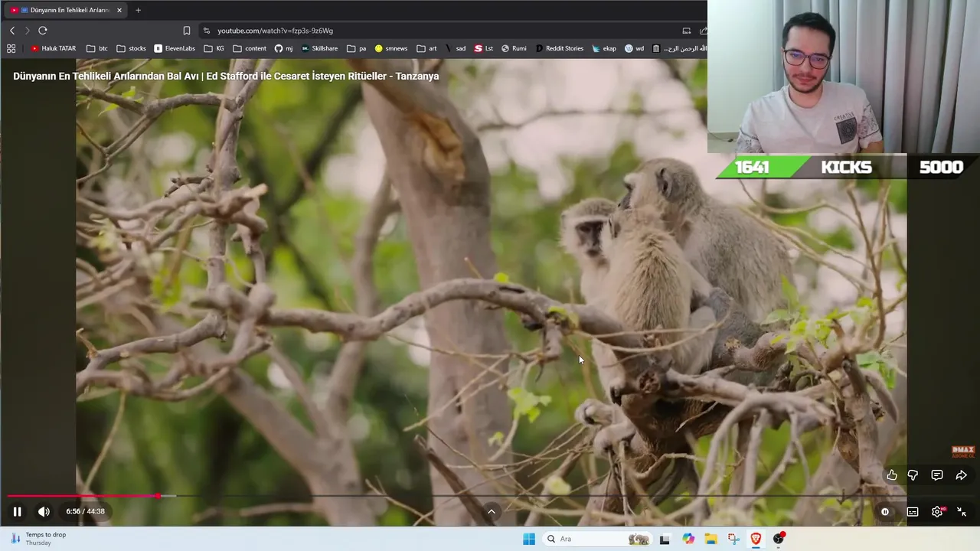The height and width of the screenshot is (551, 980).
Task: Open the content bookmark folder
Action: click(x=250, y=48)
